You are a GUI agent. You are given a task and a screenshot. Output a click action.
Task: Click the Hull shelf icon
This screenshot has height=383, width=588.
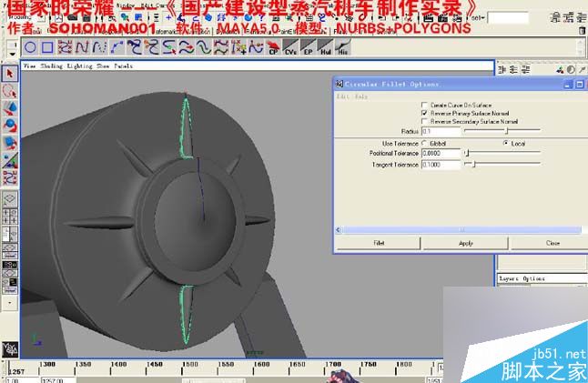(x=325, y=47)
